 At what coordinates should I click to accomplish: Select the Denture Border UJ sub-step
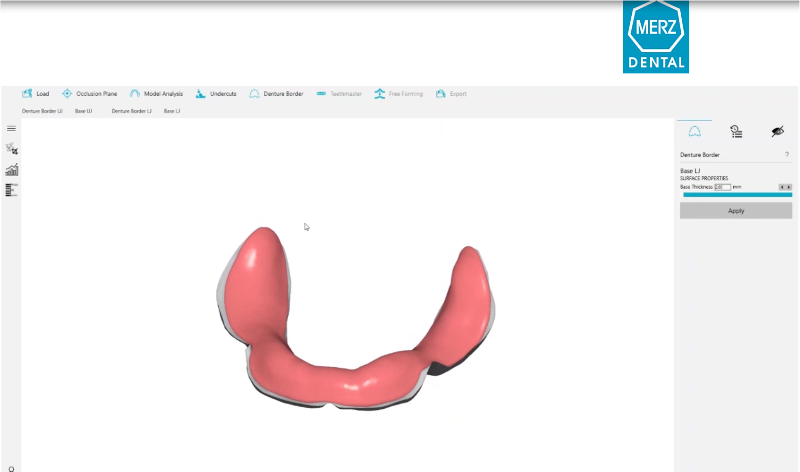tap(42, 111)
